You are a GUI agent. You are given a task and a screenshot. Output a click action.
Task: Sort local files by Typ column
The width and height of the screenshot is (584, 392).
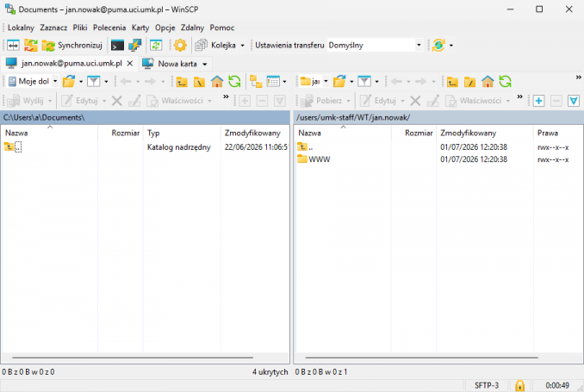(x=182, y=133)
